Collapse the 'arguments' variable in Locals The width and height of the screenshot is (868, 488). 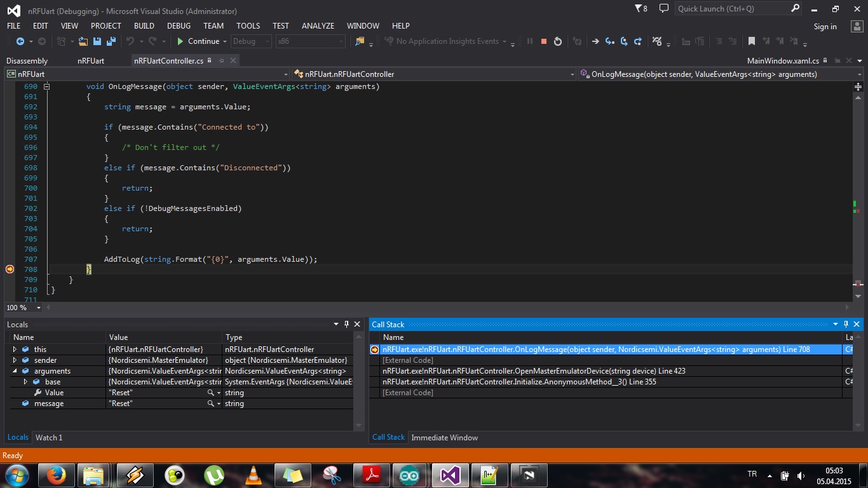pyautogui.click(x=15, y=371)
